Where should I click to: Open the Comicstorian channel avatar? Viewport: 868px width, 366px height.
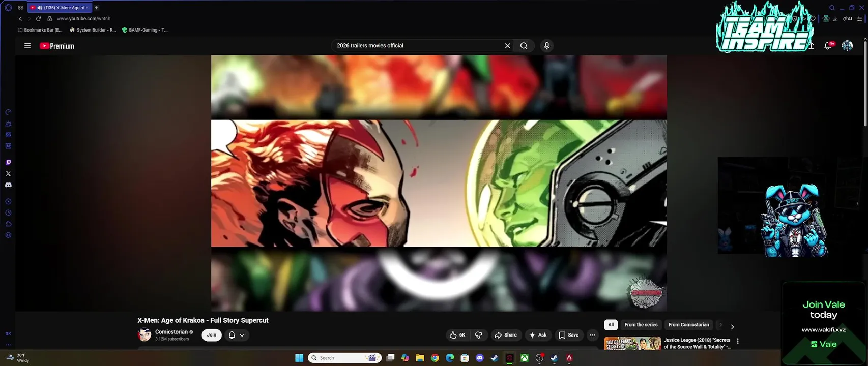coord(144,334)
